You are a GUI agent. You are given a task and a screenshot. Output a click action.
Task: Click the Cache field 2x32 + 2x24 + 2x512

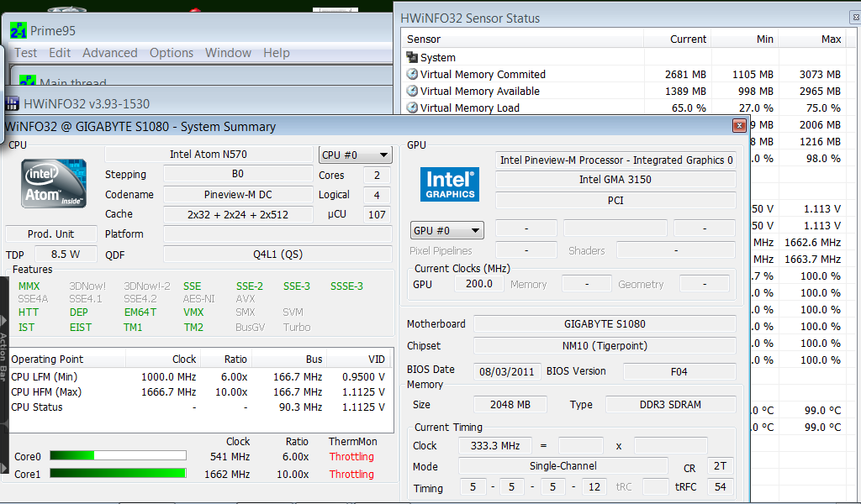238,214
